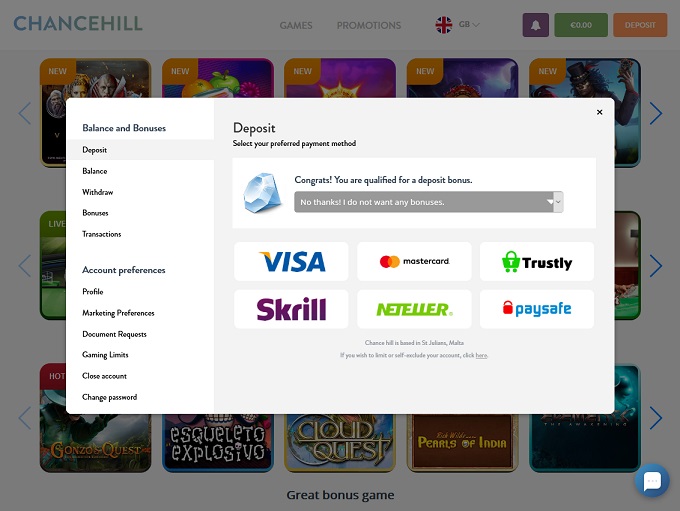The height and width of the screenshot is (511, 680).
Task: Open the Pearls of India game thumbnail
Action: tap(462, 442)
